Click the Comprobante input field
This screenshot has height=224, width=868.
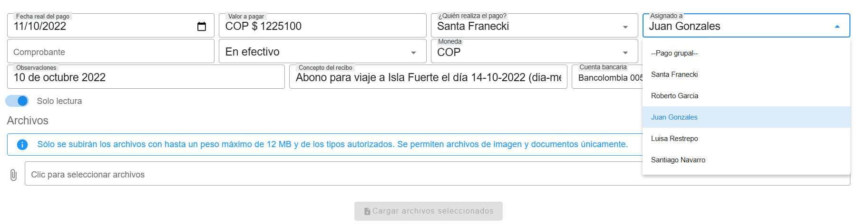110,52
